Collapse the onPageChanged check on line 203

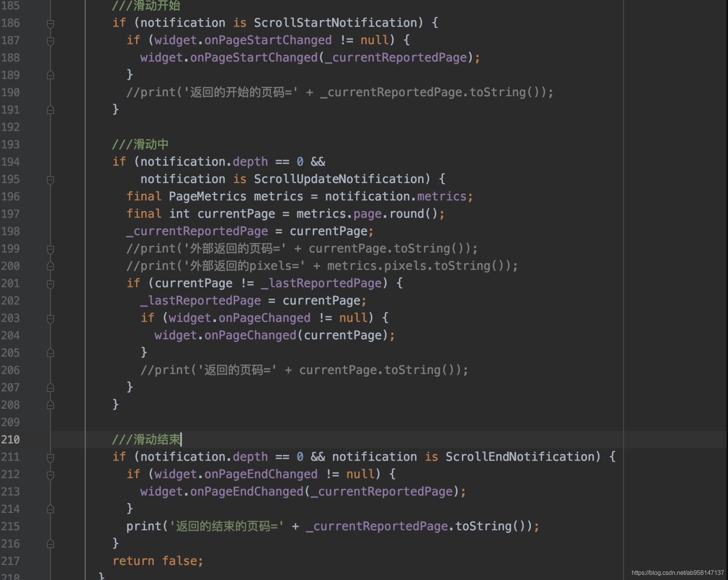point(50,319)
